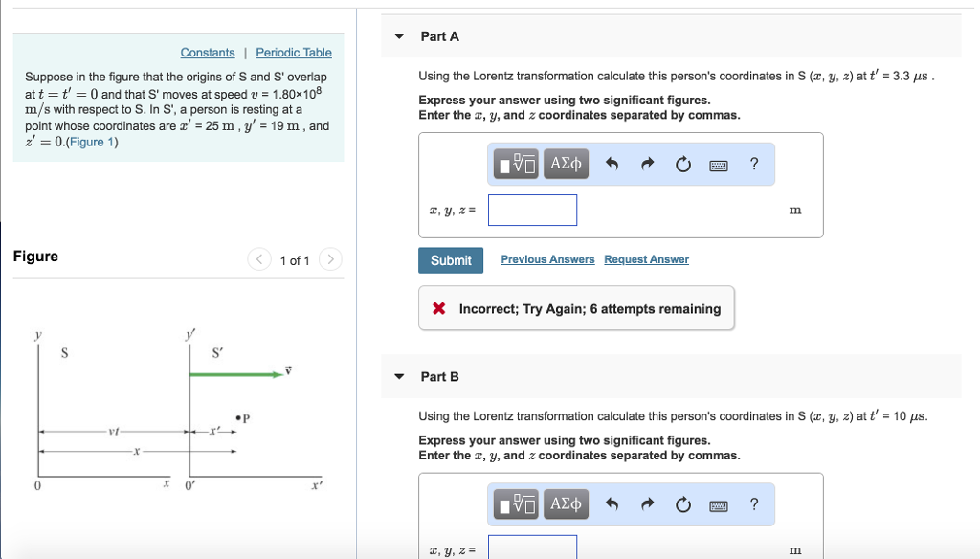Click the x, y, z answer input box in Part A

point(532,210)
